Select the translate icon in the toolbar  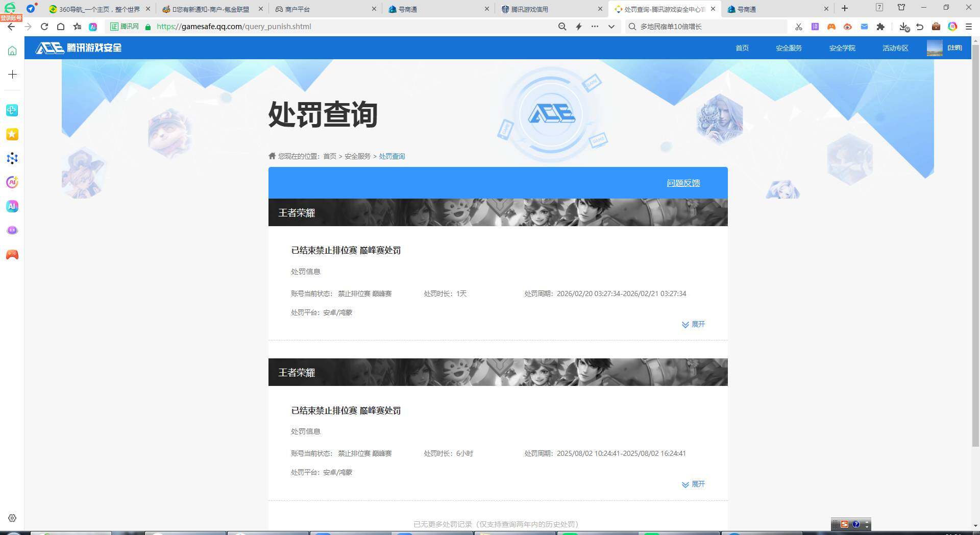[x=815, y=27]
